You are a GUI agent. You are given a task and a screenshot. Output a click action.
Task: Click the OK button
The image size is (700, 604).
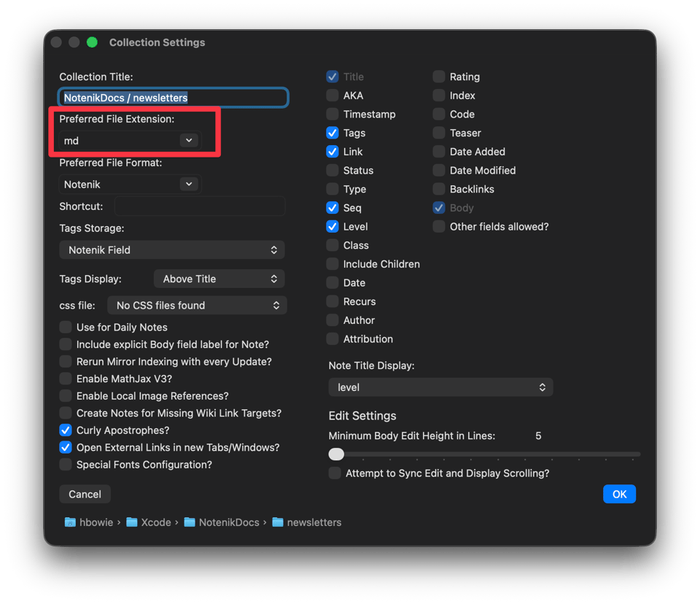click(619, 494)
